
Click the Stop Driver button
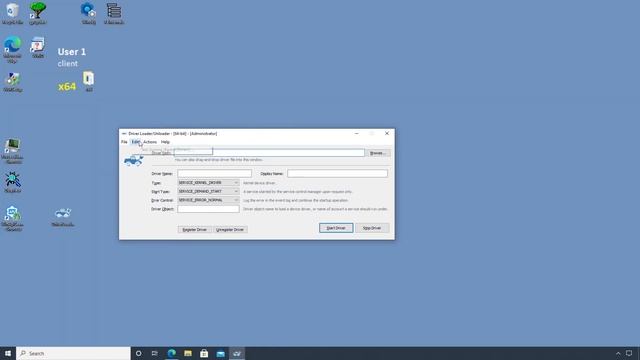[372, 228]
